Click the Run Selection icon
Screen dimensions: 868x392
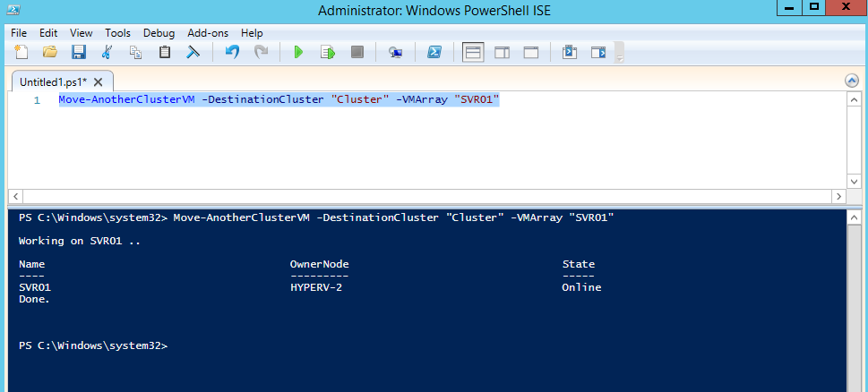[328, 52]
